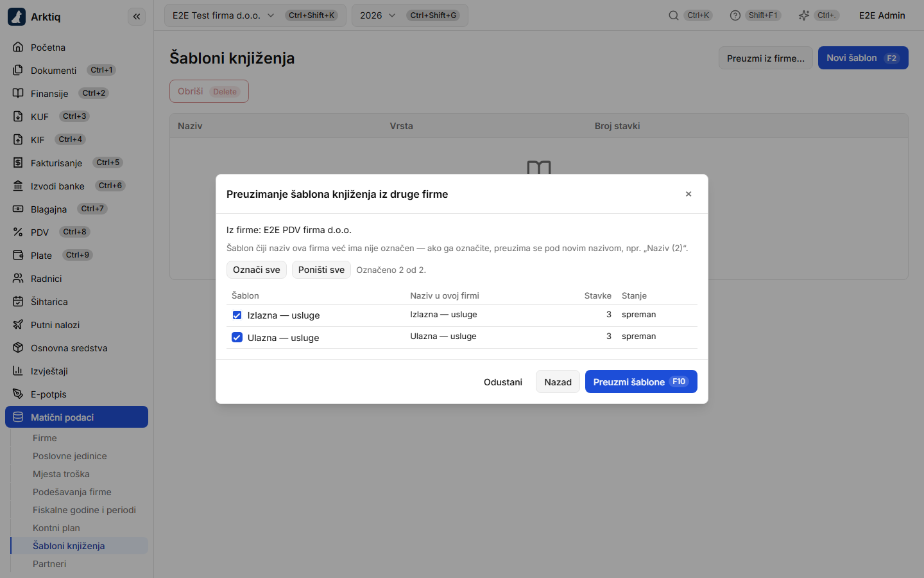
Task: Collapse the sidebar with the double-chevron button
Action: (137, 17)
